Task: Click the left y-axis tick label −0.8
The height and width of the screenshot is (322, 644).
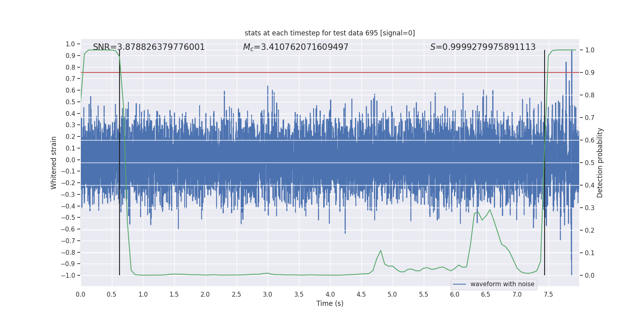Action: [68, 252]
